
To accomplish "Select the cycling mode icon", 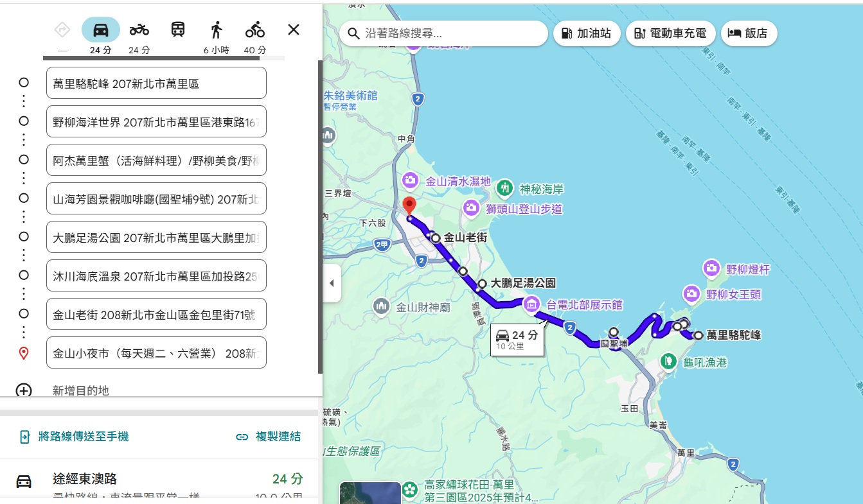I will click(254, 29).
